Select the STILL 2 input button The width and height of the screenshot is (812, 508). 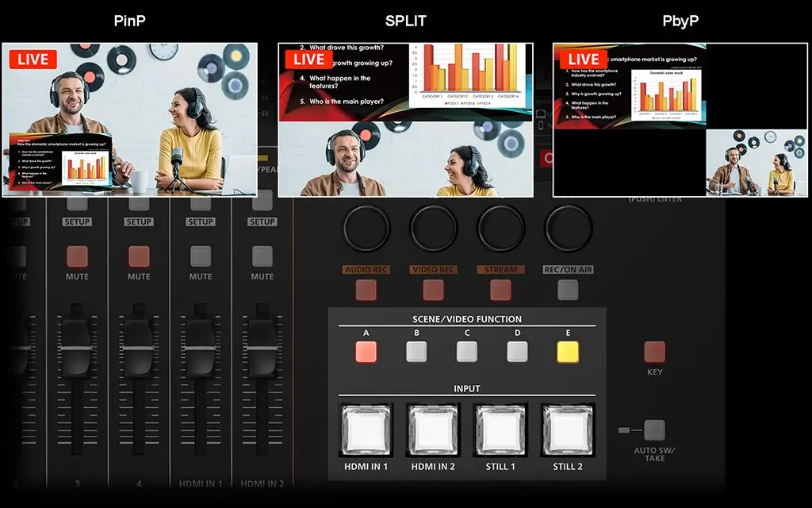(568, 429)
